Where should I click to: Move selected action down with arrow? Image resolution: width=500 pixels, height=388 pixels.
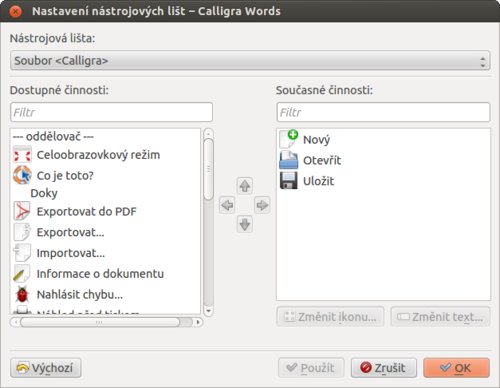coord(245,224)
